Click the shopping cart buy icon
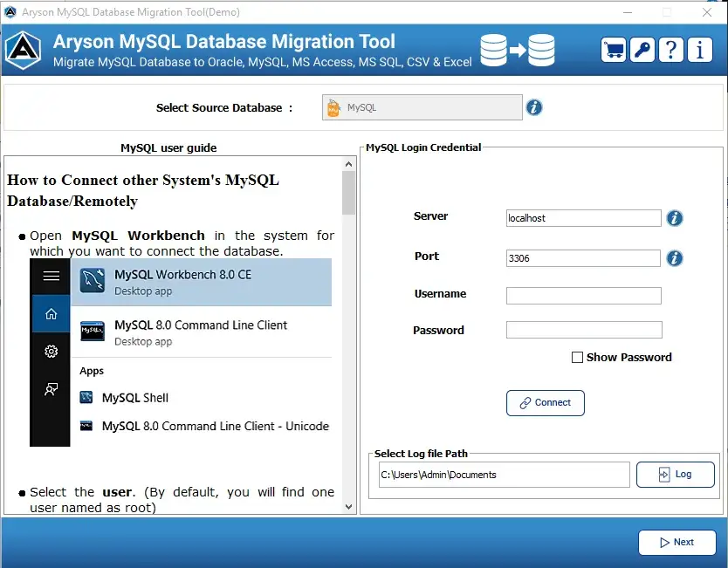This screenshot has width=728, height=568. click(614, 50)
